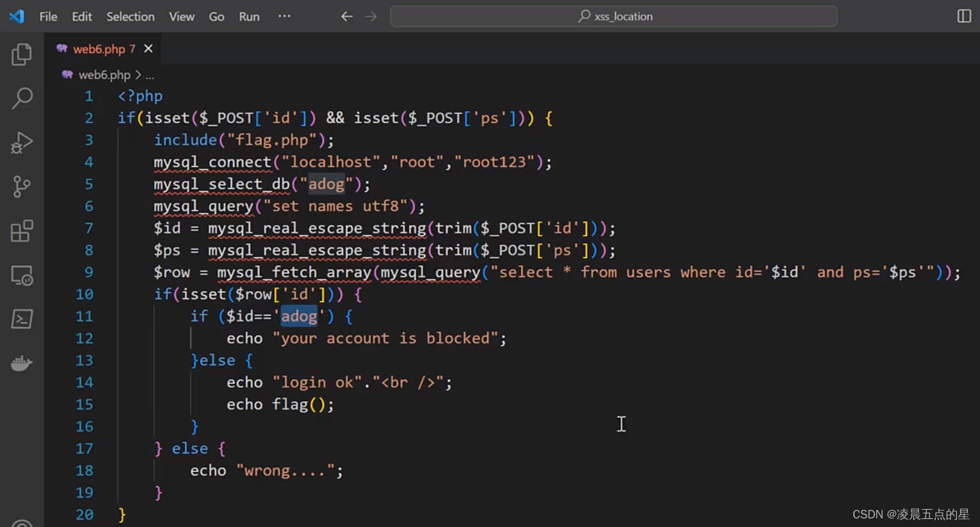This screenshot has height=527, width=980.
Task: Open the Extensions view
Action: coord(22,231)
